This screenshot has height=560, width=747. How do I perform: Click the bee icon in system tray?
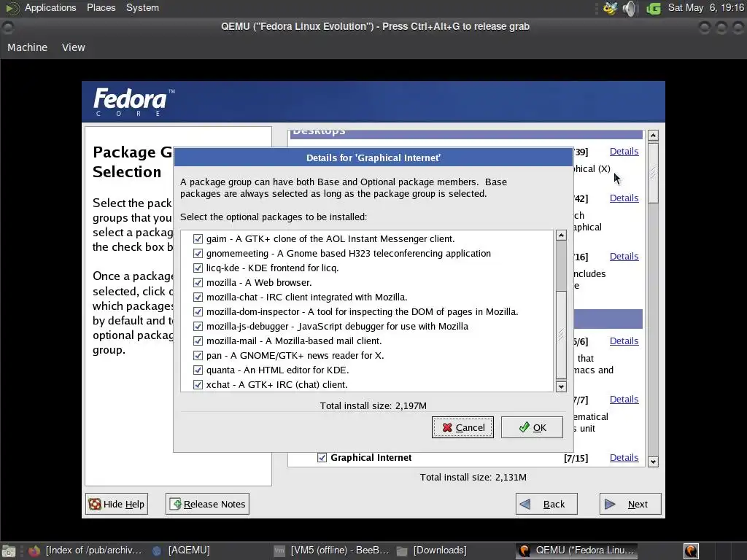pos(610,8)
